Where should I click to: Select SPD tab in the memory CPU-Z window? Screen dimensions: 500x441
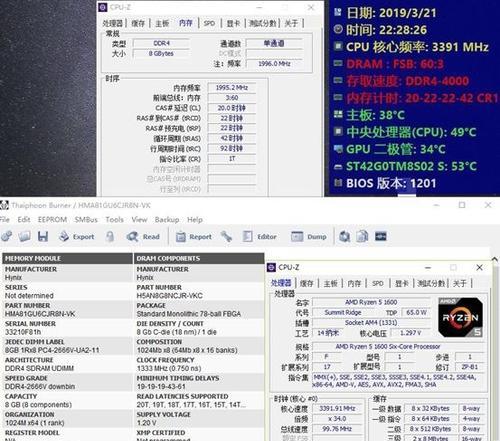209,23
